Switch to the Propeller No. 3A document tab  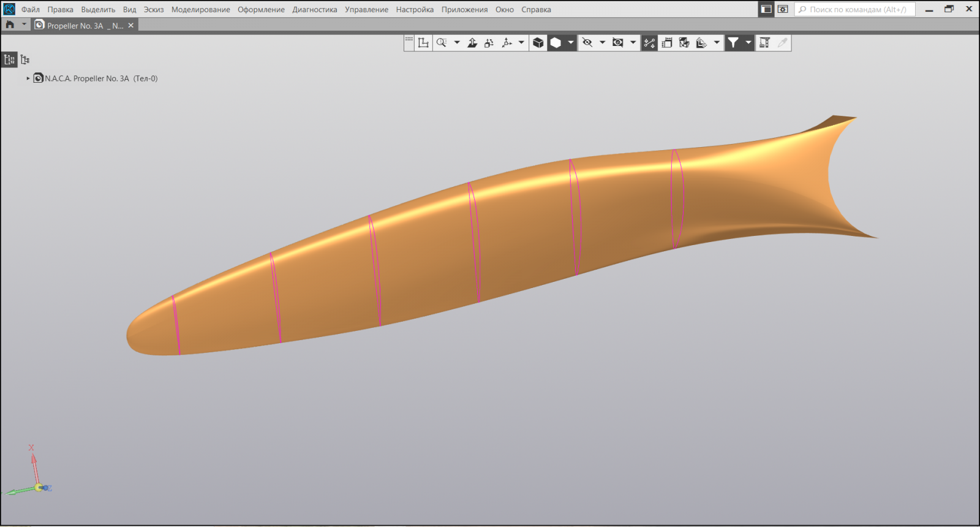tap(80, 26)
